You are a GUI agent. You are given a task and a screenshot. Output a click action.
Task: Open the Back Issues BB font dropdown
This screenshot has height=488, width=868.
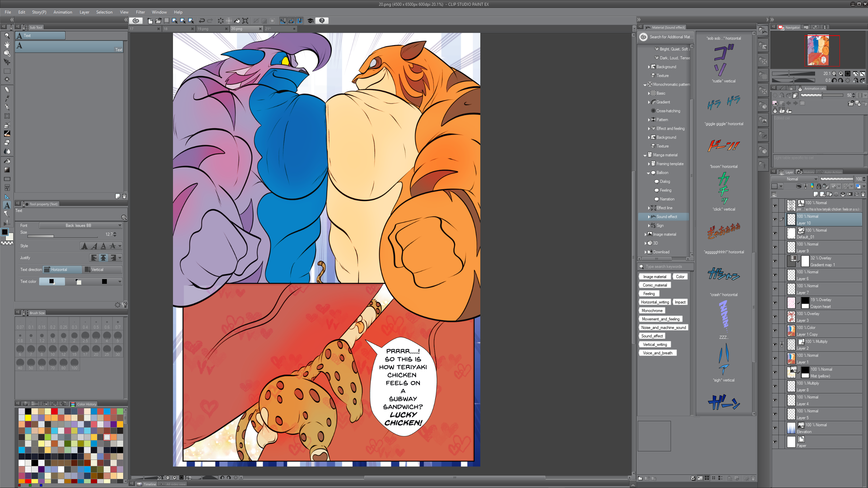pyautogui.click(x=80, y=226)
